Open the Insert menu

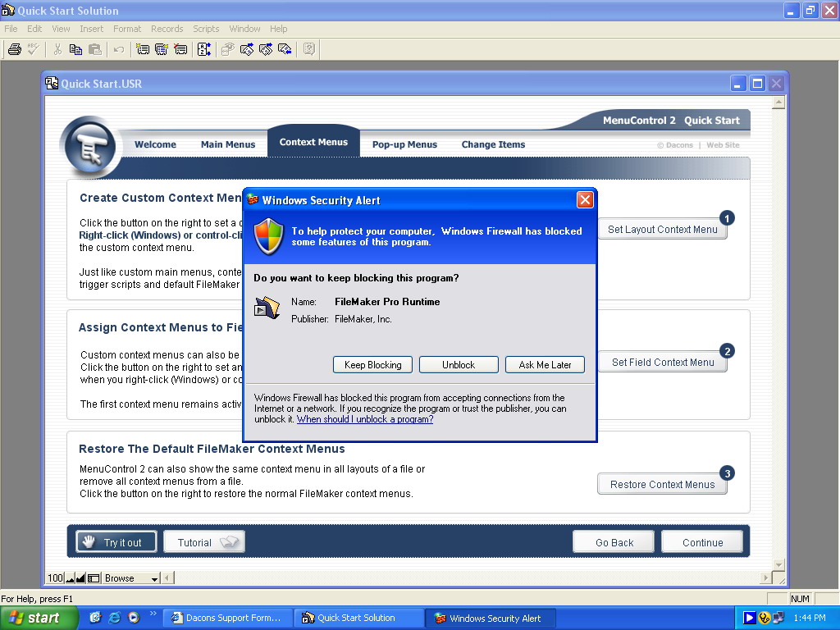coord(92,29)
